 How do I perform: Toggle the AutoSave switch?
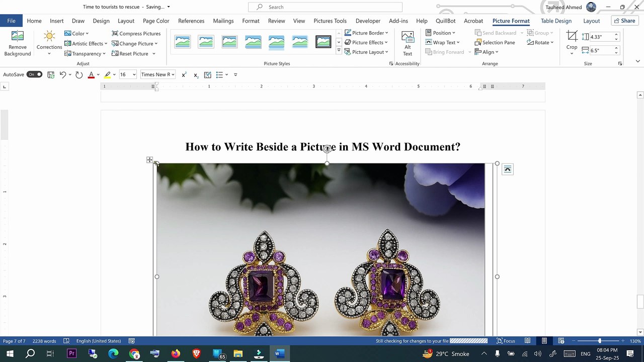[x=34, y=74]
